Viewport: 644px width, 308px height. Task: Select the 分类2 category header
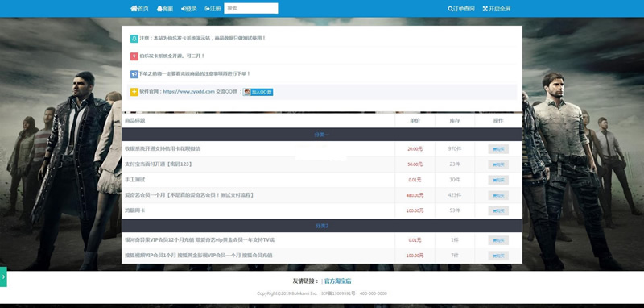tap(321, 226)
